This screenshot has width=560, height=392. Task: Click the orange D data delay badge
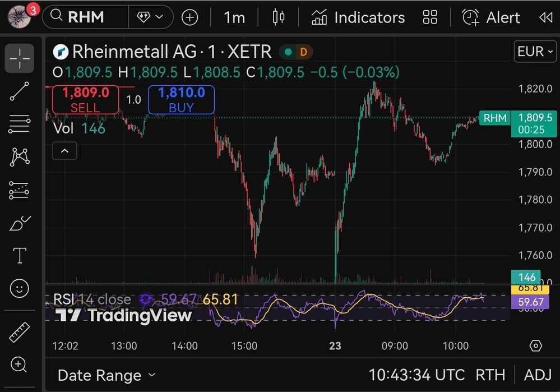(x=304, y=52)
